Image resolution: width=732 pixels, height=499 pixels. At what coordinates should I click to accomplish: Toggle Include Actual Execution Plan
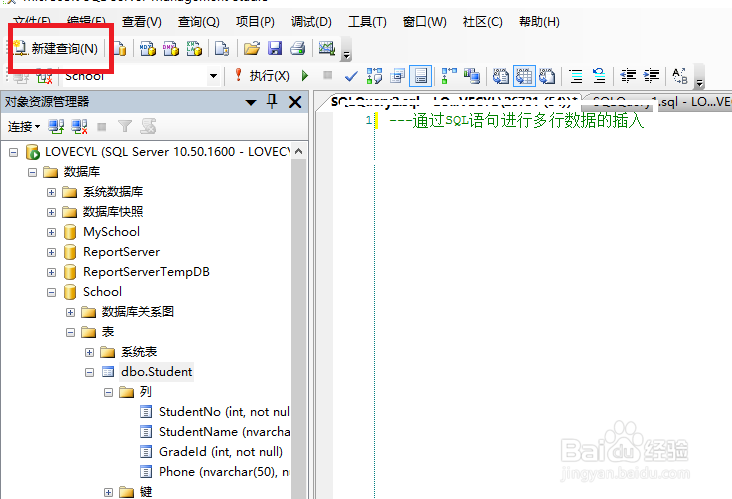click(x=449, y=76)
